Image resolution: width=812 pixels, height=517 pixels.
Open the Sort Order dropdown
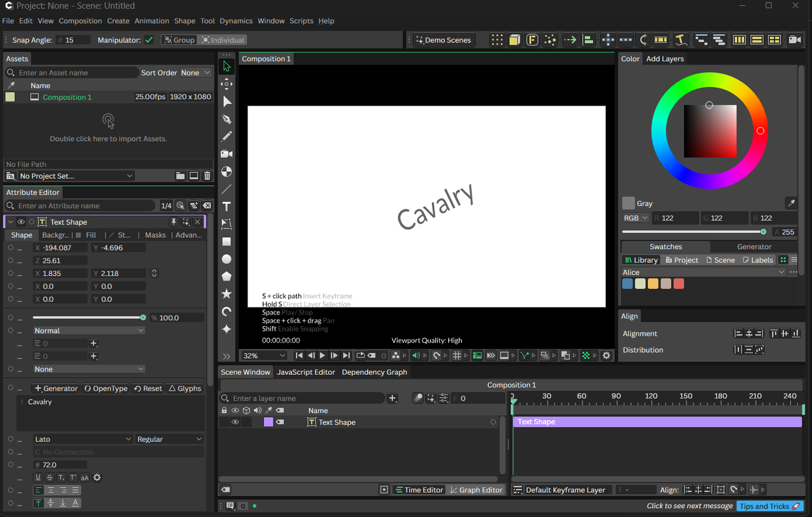coord(196,73)
